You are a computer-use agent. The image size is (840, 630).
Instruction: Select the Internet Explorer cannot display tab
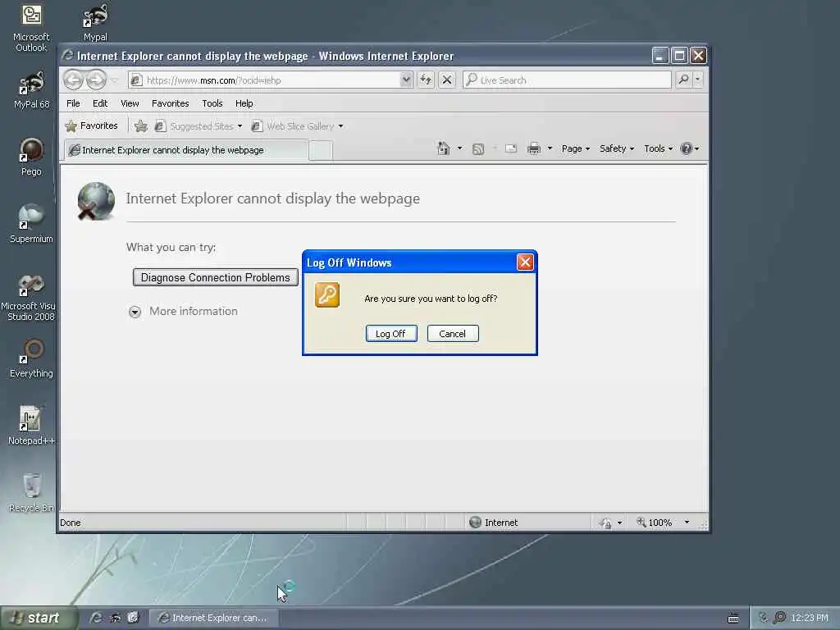[186, 150]
